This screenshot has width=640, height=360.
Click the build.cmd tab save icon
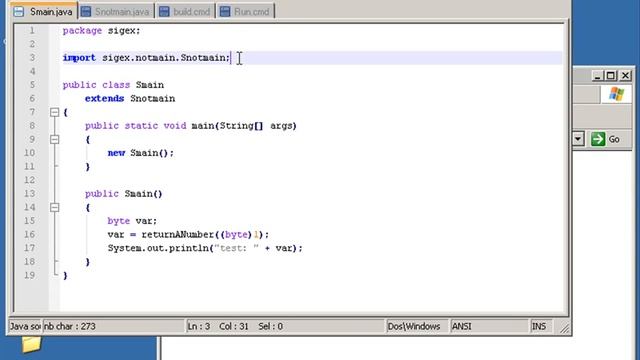coord(164,11)
